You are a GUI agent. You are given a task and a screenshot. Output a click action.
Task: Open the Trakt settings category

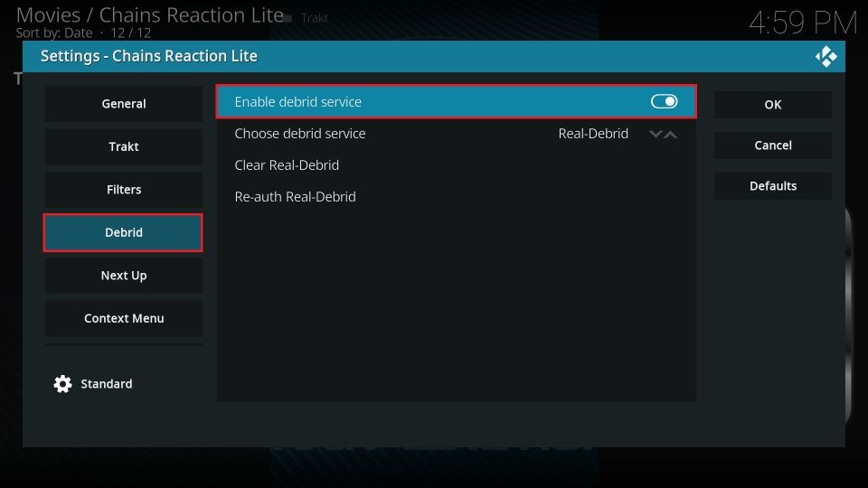point(124,146)
